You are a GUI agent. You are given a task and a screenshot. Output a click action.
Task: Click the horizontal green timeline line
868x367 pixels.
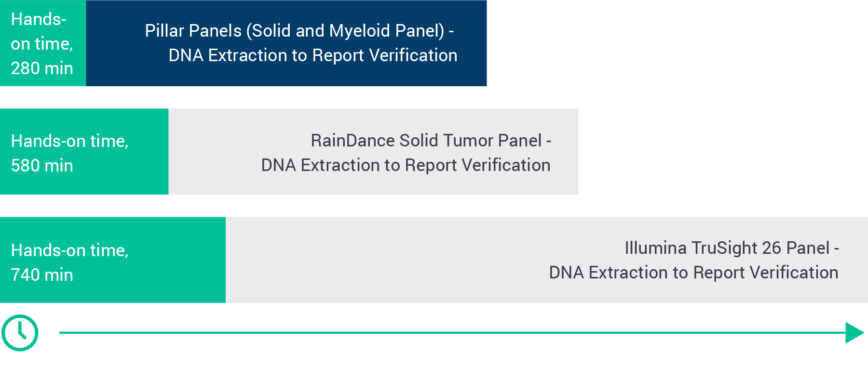point(434,333)
